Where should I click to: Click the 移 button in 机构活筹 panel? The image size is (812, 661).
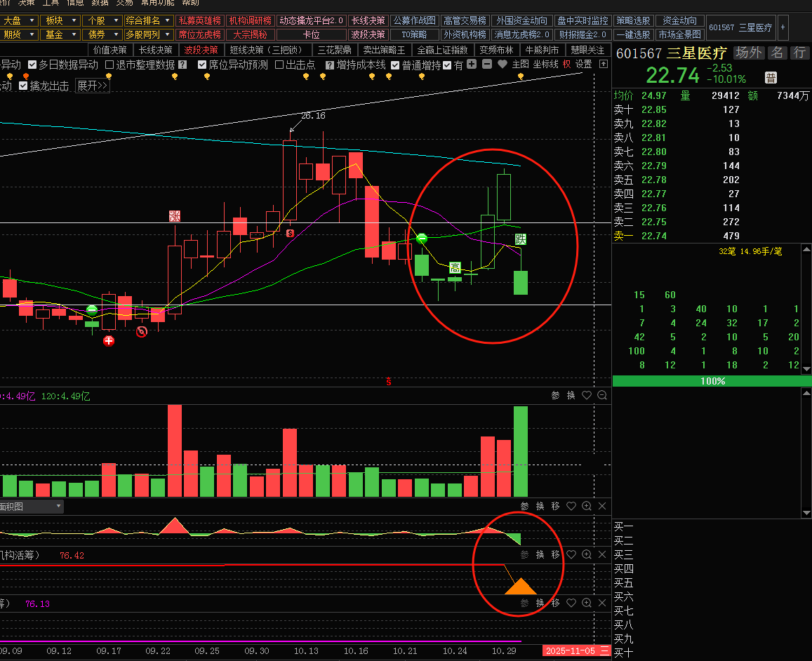click(556, 554)
